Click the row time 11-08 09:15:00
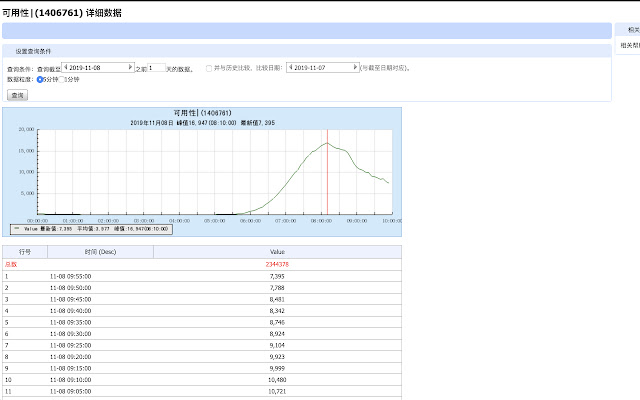Screen dimensions: 640x400 [x=71, y=368]
